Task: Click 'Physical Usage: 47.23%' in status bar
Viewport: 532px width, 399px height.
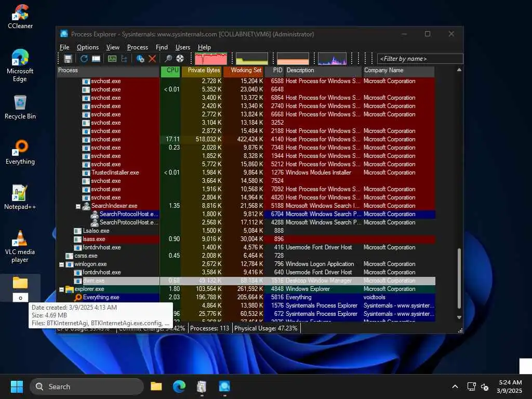Action: pyautogui.click(x=265, y=328)
